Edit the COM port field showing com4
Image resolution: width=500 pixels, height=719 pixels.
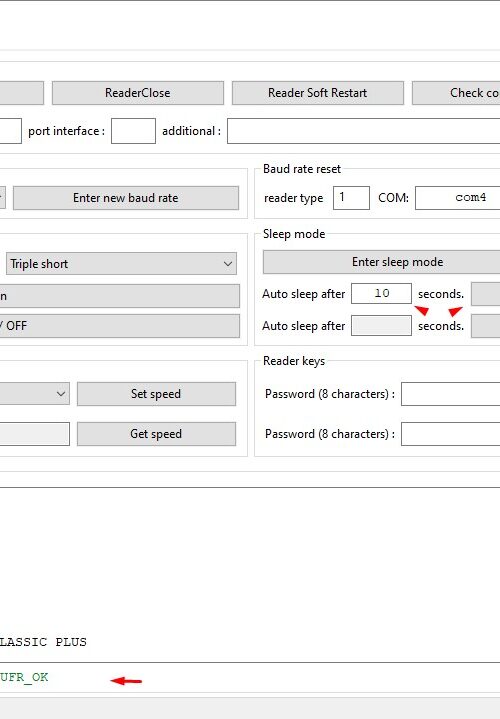457,198
